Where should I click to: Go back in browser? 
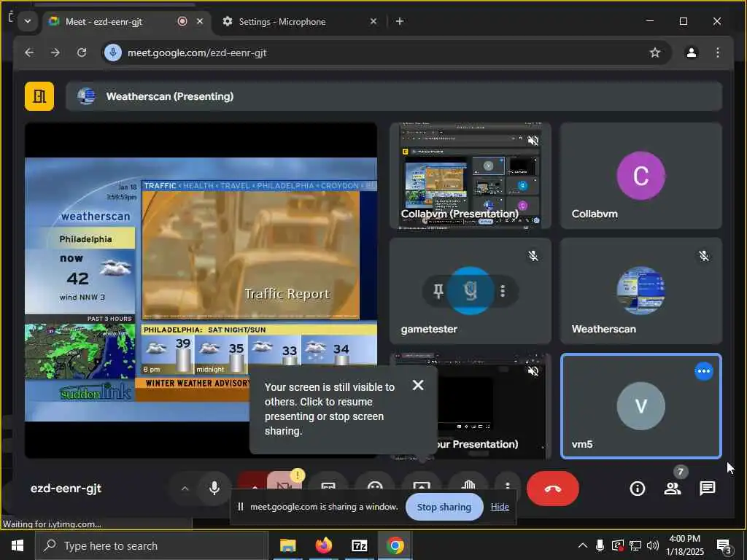[29, 52]
